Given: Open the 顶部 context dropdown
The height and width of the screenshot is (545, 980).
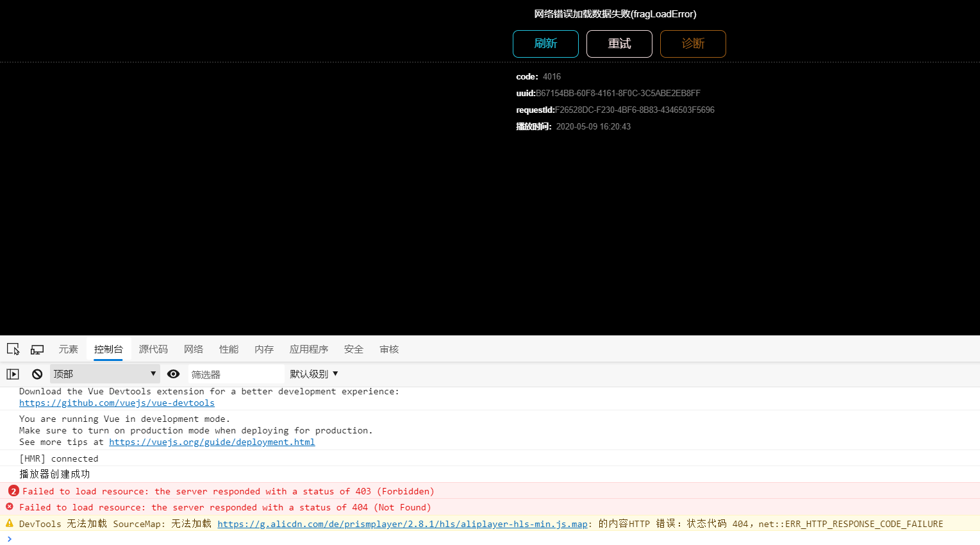Looking at the screenshot, I should (104, 374).
